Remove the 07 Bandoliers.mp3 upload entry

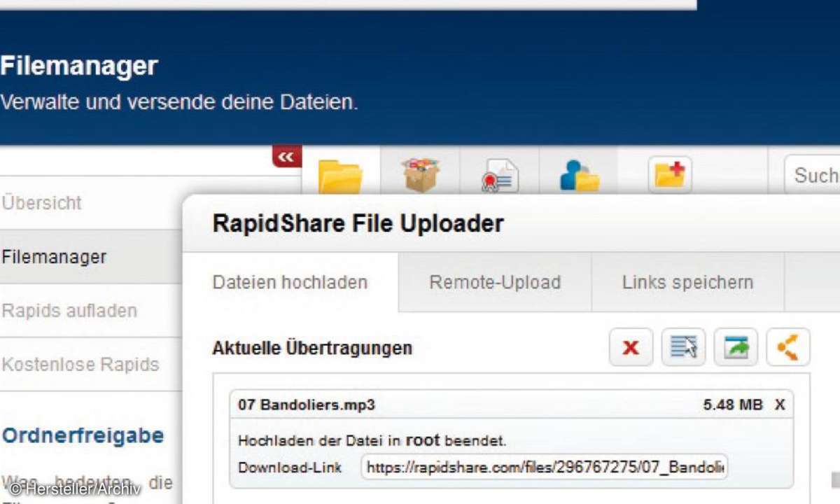(x=780, y=405)
